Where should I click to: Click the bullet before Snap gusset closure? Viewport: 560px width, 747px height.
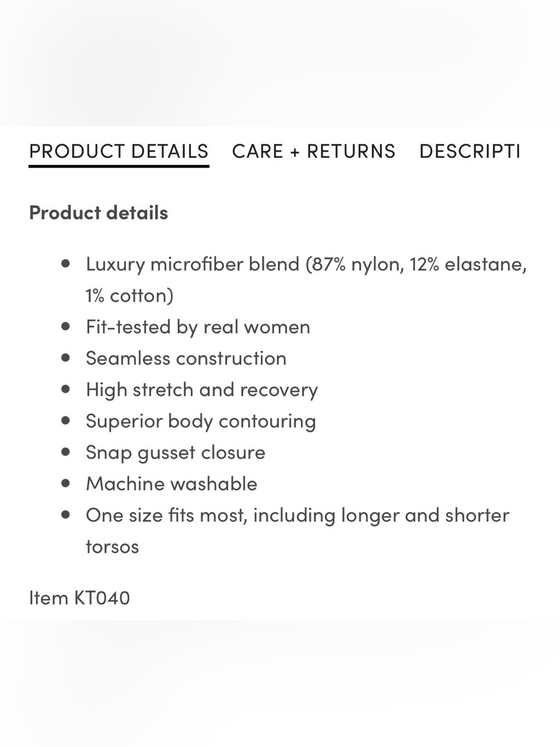pyautogui.click(x=66, y=452)
